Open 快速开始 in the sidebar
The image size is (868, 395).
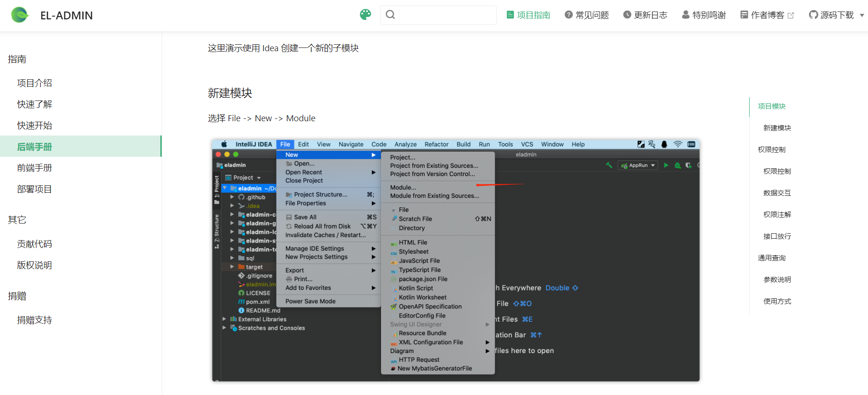[35, 125]
